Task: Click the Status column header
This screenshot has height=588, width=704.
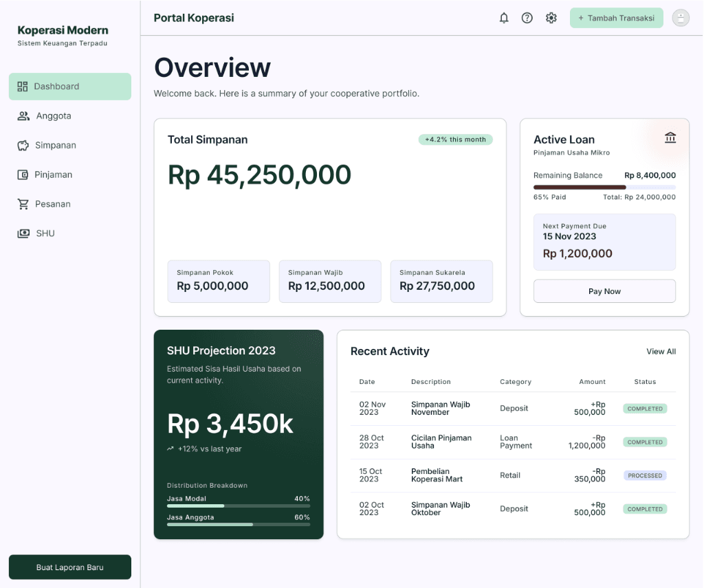Action: click(x=645, y=382)
